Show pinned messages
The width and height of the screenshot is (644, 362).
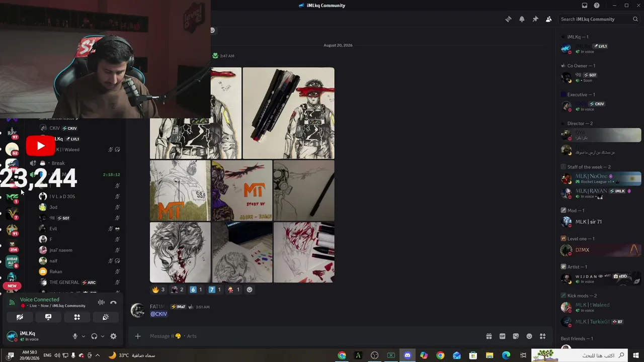point(535,19)
